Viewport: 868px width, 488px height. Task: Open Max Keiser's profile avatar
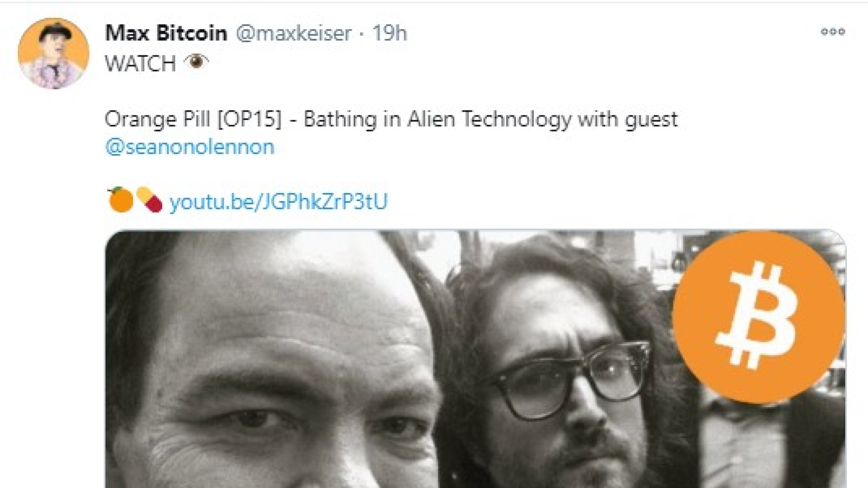[x=53, y=53]
